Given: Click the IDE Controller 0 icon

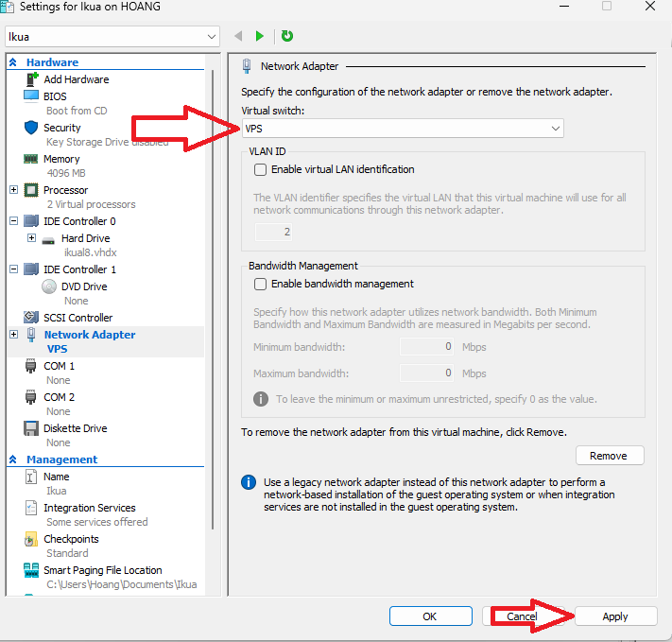Looking at the screenshot, I should [31, 221].
